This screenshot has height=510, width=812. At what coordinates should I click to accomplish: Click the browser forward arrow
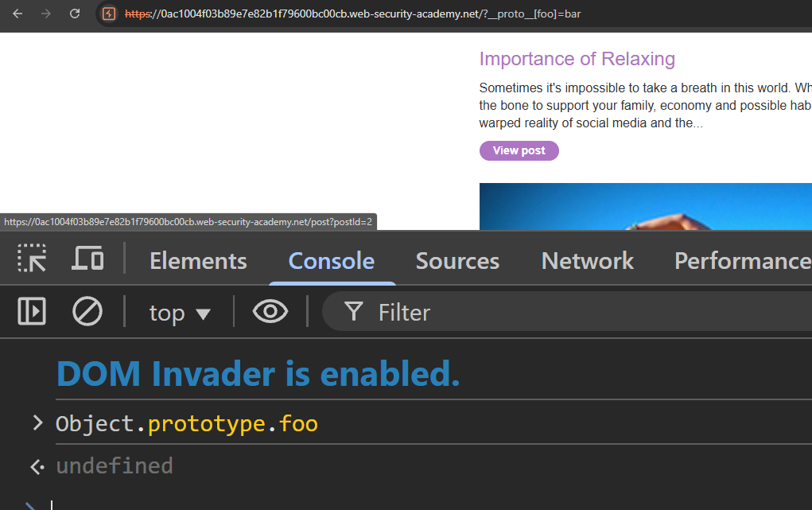(46, 14)
